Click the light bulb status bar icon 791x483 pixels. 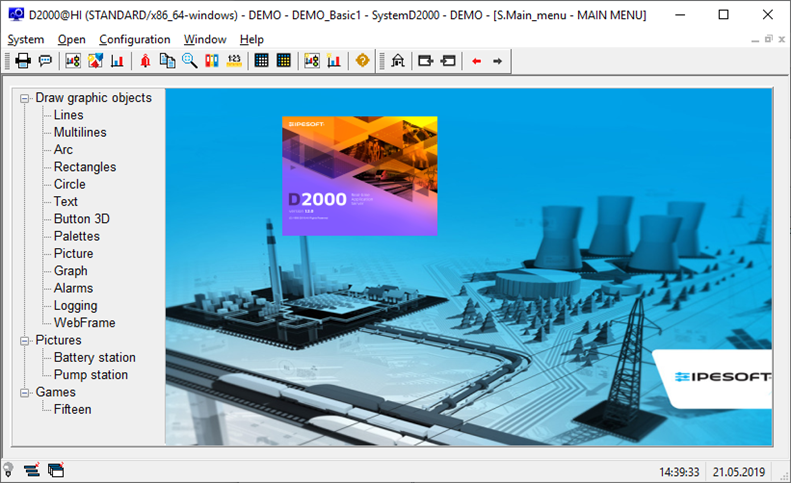(9, 469)
